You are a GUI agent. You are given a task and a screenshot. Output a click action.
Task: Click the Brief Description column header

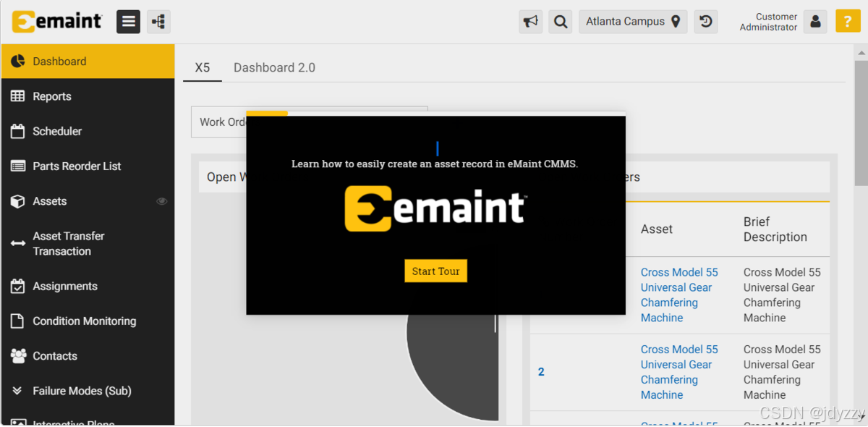coord(775,229)
